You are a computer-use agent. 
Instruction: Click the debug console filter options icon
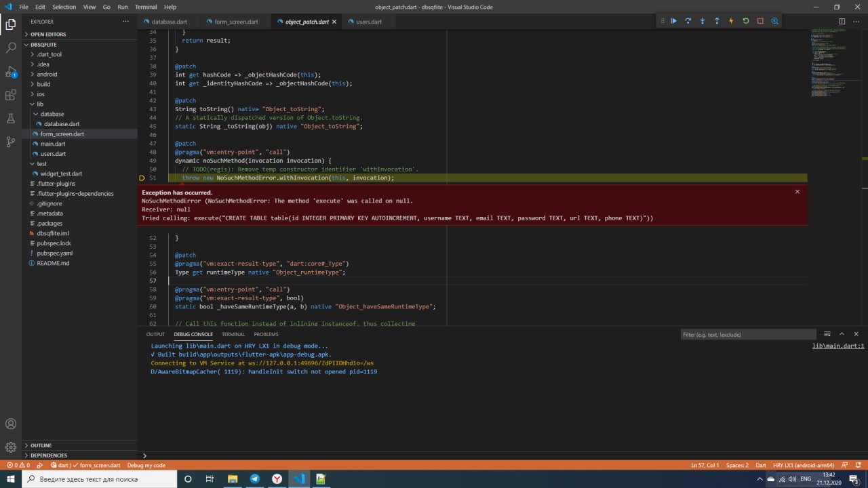pos(827,334)
